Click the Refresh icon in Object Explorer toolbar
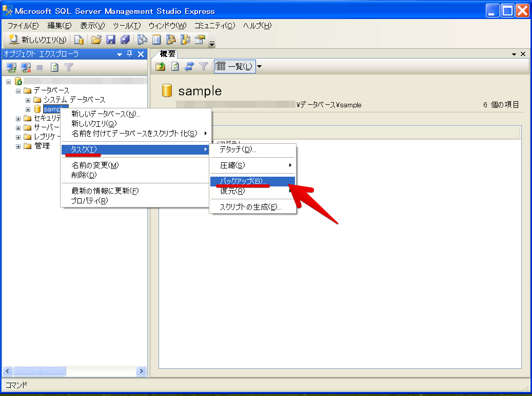This screenshot has height=396, width=532. click(54, 68)
